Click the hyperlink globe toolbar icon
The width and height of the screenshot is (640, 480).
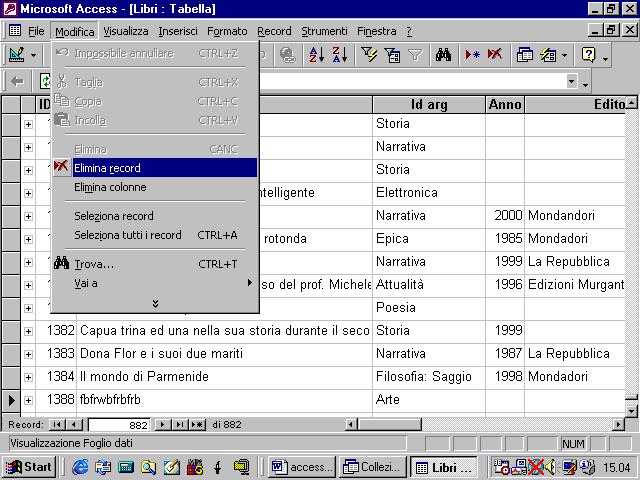[287, 55]
